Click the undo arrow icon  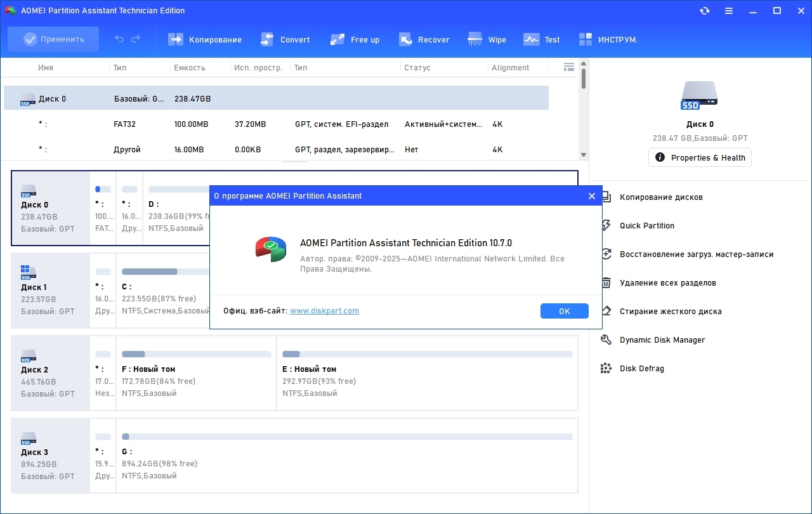click(119, 39)
